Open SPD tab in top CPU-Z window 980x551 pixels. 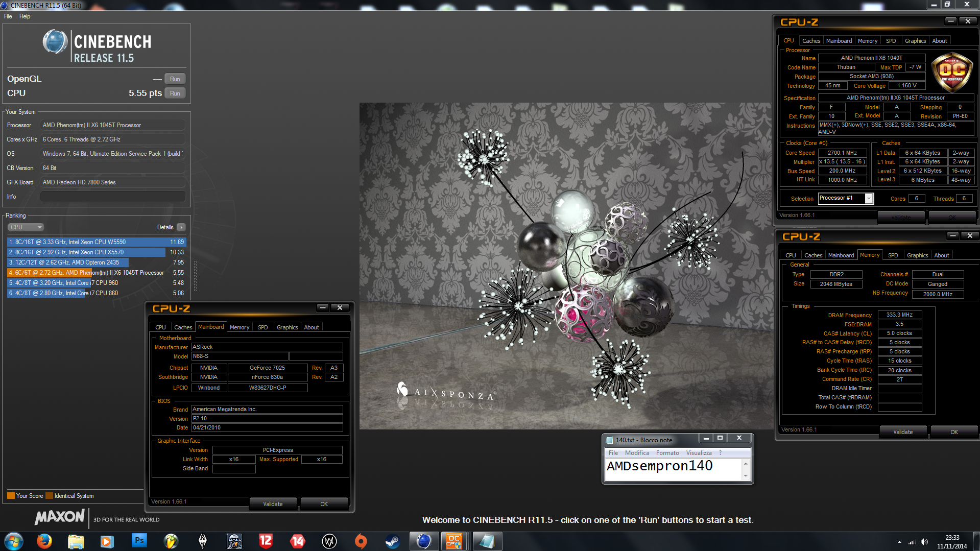891,41
